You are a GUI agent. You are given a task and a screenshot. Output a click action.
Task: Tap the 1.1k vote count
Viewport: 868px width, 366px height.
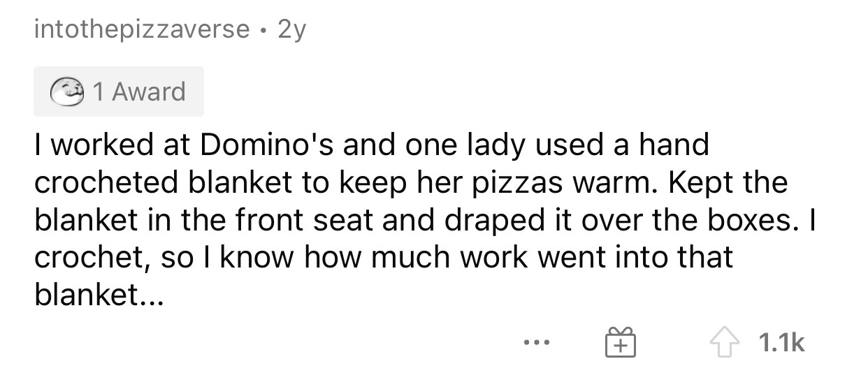click(x=781, y=343)
